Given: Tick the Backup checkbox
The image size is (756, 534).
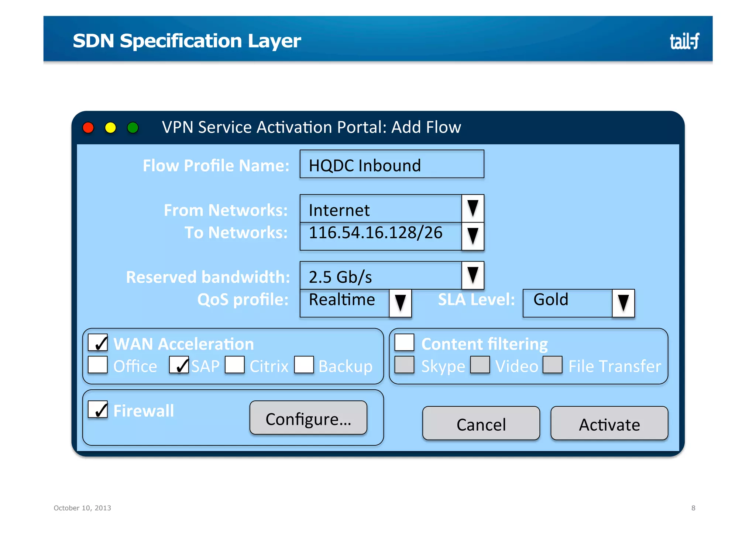Looking at the screenshot, I should (304, 365).
